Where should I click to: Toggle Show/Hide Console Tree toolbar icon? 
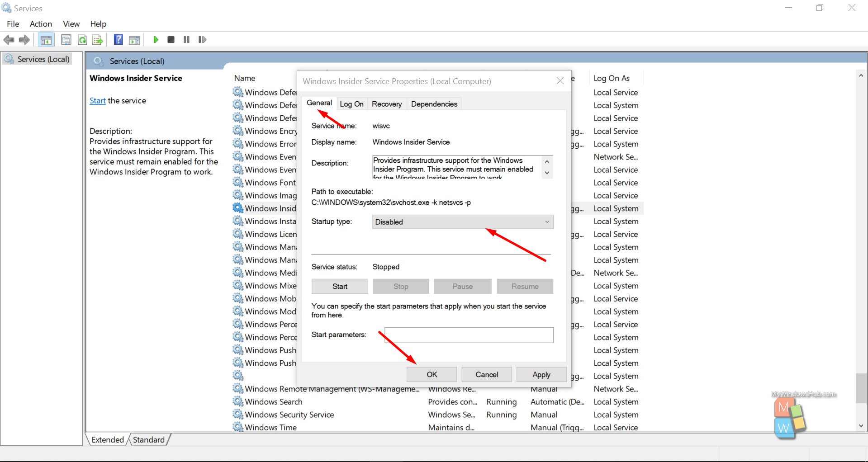click(x=46, y=40)
